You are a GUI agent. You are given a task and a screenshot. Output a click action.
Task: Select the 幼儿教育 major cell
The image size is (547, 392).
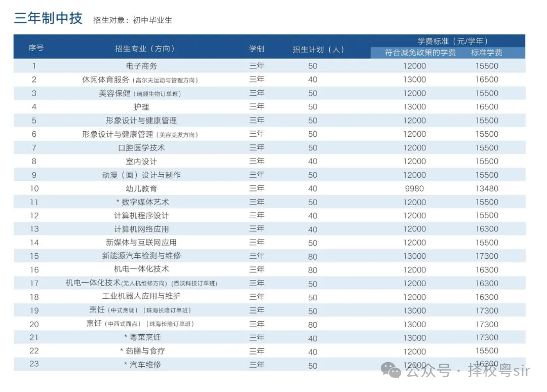[141, 189]
